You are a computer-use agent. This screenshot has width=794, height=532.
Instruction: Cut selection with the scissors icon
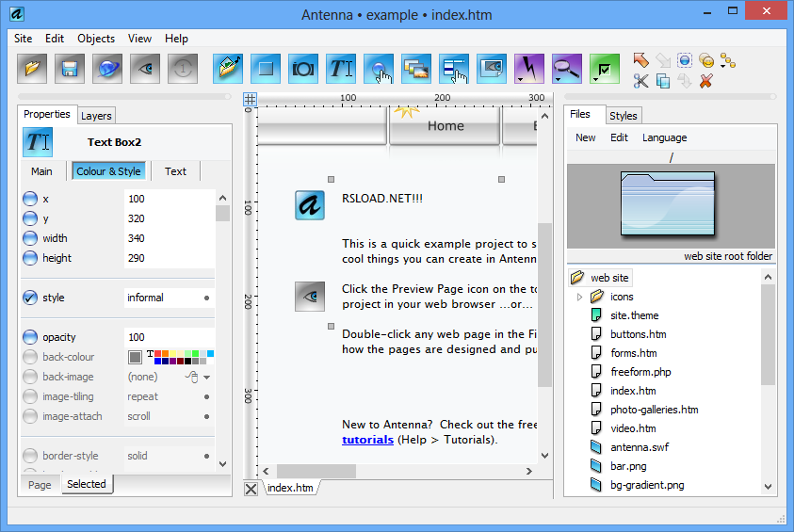pos(641,81)
